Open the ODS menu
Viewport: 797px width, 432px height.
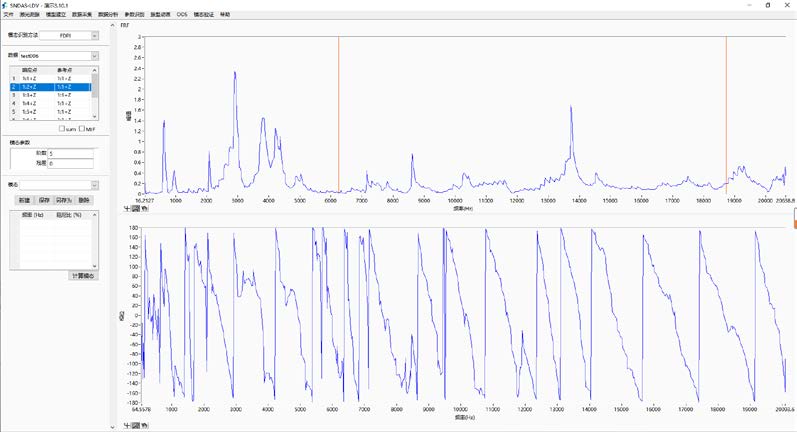tap(181, 15)
